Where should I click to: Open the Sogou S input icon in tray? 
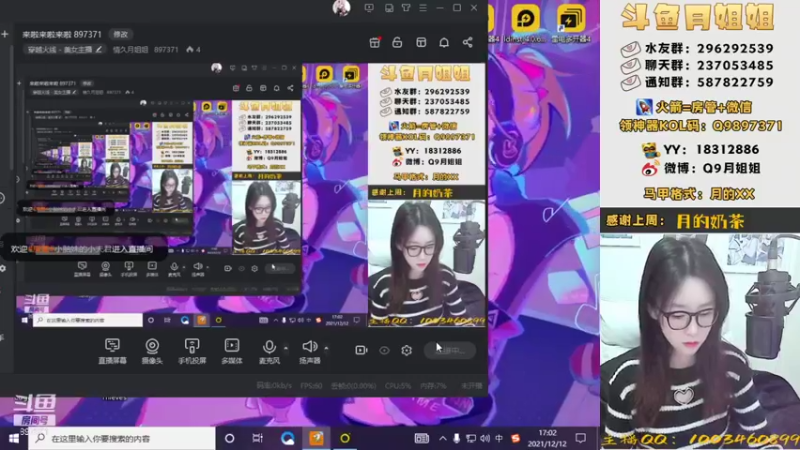(515, 438)
